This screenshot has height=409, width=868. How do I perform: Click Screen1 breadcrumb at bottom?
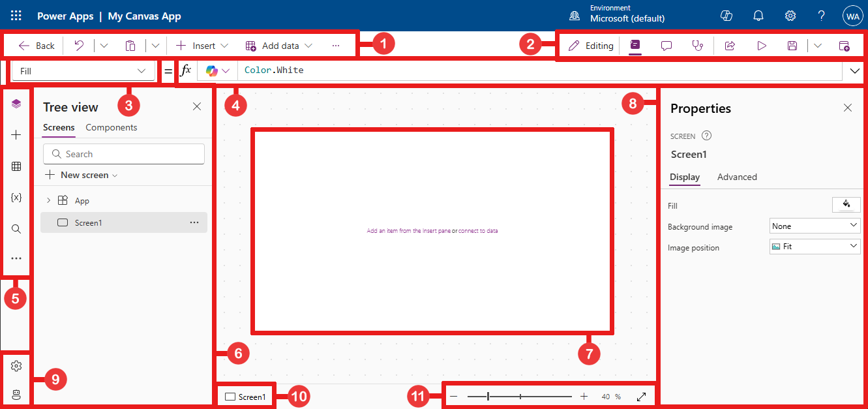click(x=246, y=397)
